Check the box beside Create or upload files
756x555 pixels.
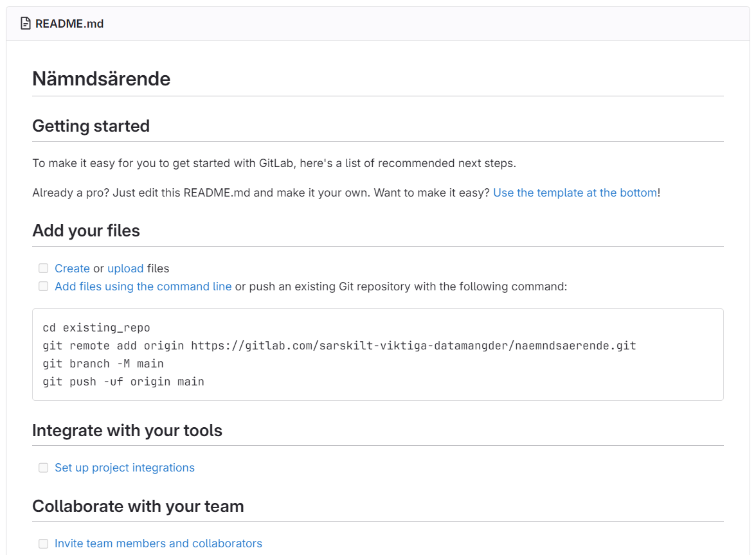click(43, 269)
